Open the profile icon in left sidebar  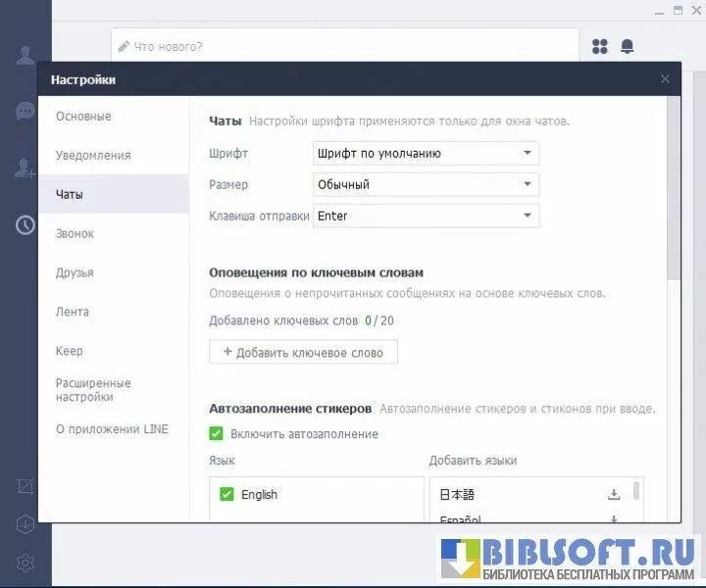point(25,55)
